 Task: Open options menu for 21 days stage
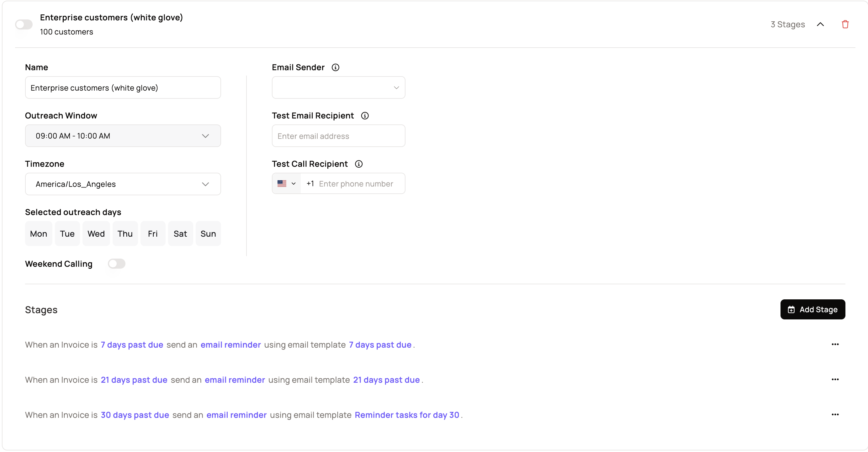tap(835, 379)
